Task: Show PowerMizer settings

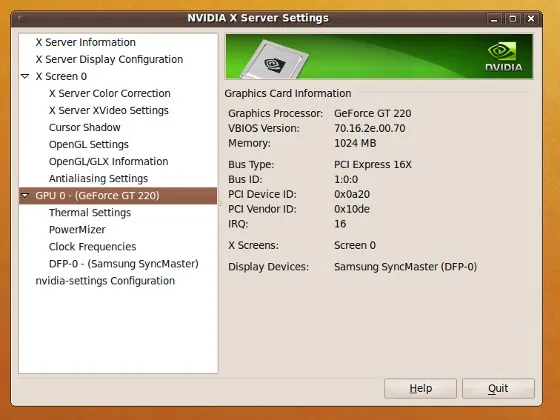Action: [77, 230]
